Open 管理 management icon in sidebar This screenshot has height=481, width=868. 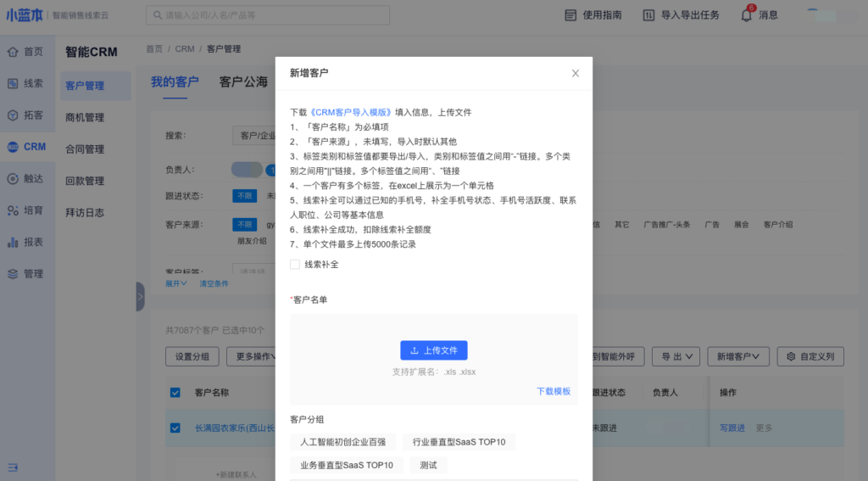pyautogui.click(x=13, y=274)
